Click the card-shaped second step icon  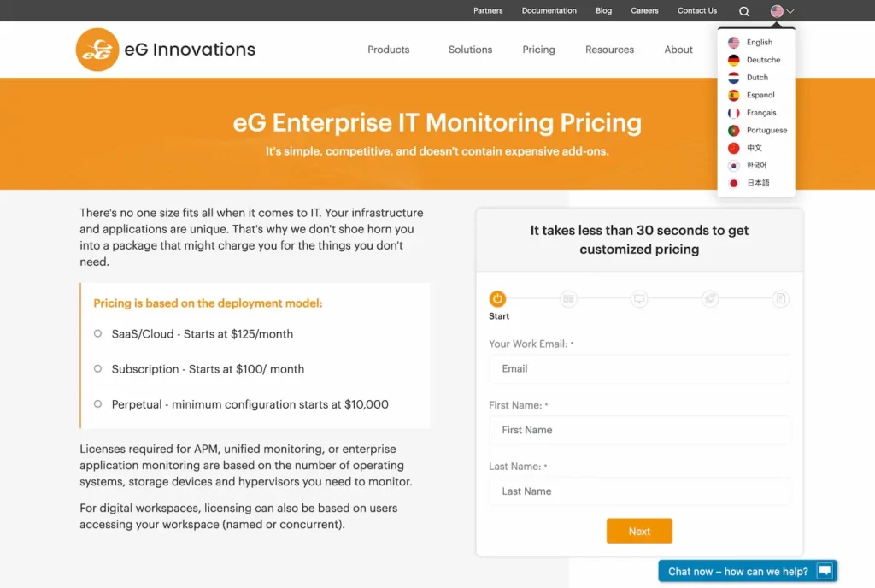[x=568, y=299]
